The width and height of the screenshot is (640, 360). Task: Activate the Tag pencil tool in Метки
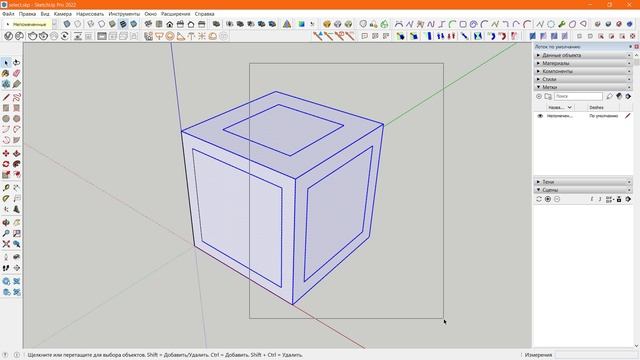click(x=609, y=96)
